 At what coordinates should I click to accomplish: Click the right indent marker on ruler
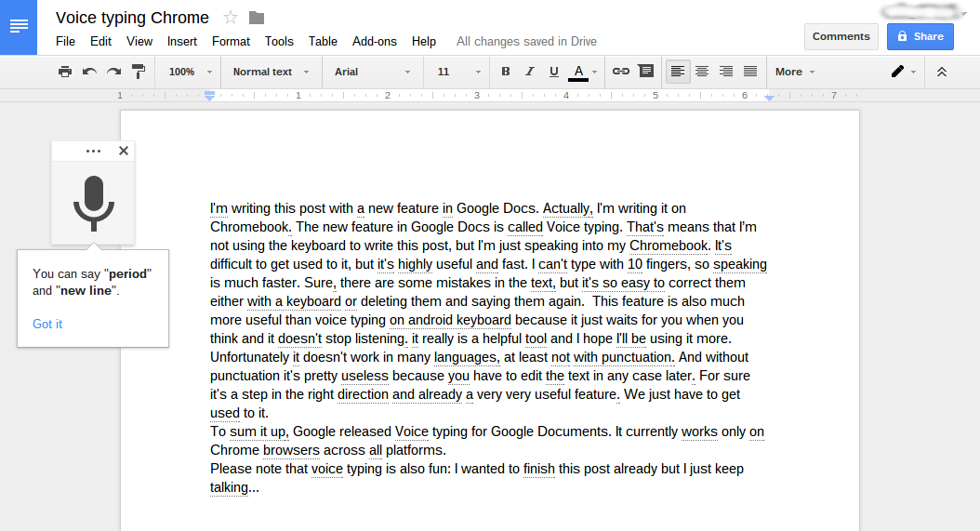click(x=769, y=98)
